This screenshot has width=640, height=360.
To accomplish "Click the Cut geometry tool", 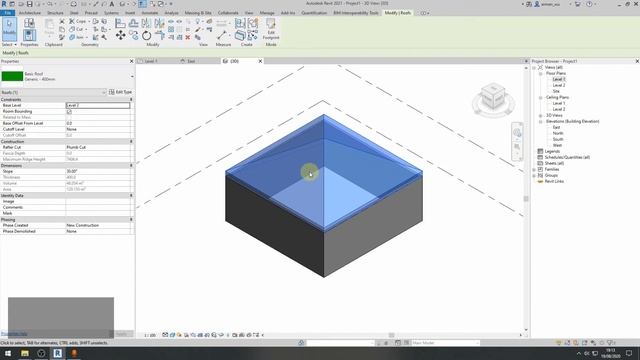I will (x=77, y=29).
